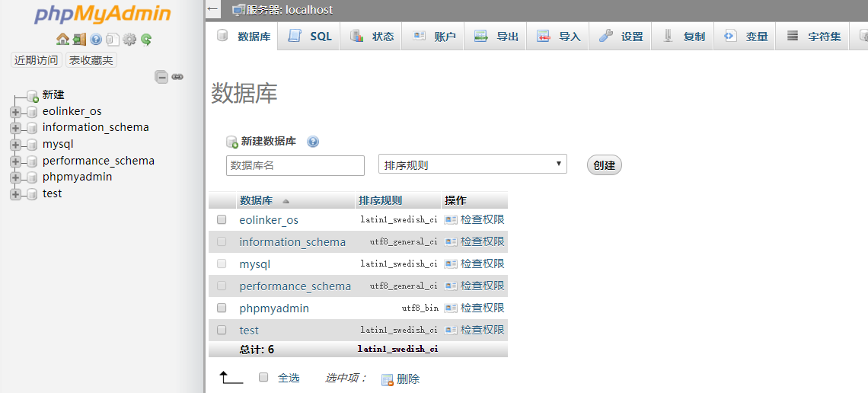Image resolution: width=868 pixels, height=393 pixels.
Task: Click database icon beside test in tree
Action: [33, 194]
